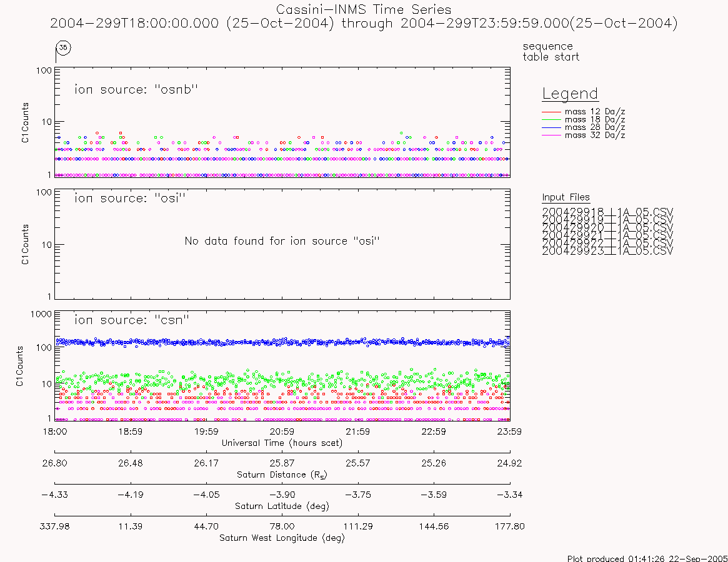Click the green mass 18 Da/z legend line
The height and width of the screenshot is (562, 728).
pyautogui.click(x=552, y=120)
